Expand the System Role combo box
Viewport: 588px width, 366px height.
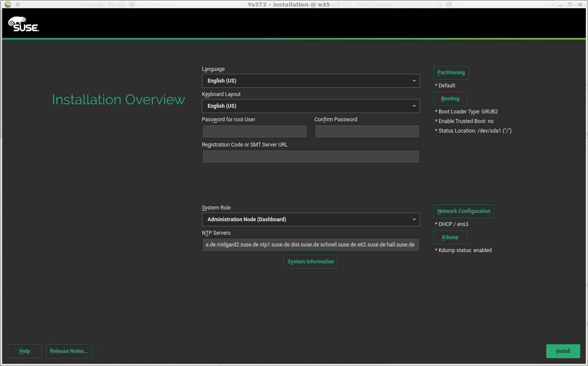coord(311,220)
